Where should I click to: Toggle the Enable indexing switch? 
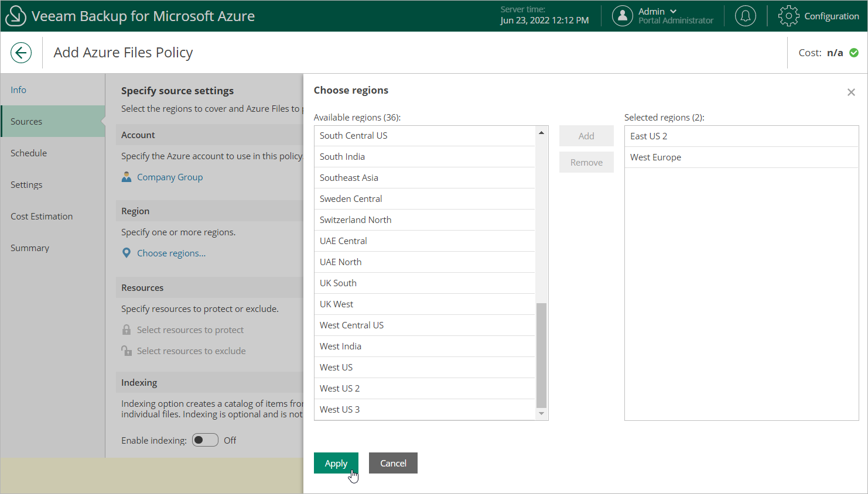tap(205, 440)
